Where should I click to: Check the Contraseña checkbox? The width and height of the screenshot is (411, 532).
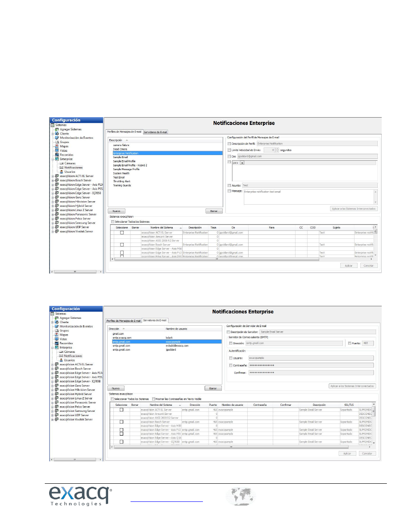[230, 365]
